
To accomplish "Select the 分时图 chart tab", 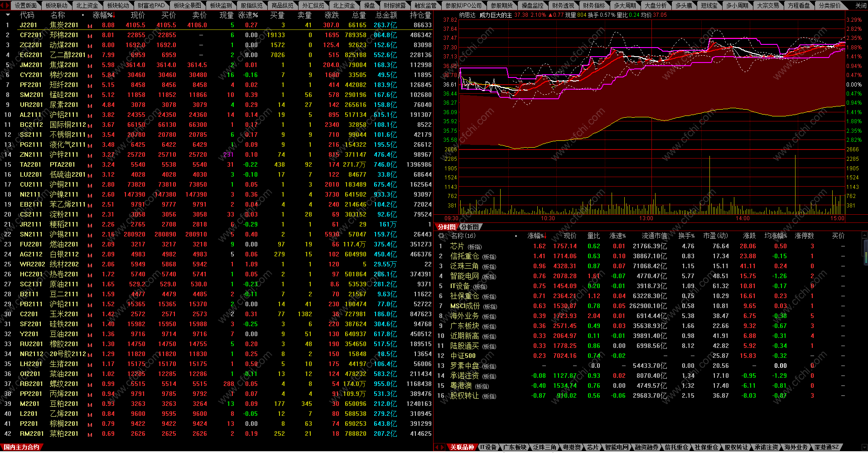I will 446,227.
